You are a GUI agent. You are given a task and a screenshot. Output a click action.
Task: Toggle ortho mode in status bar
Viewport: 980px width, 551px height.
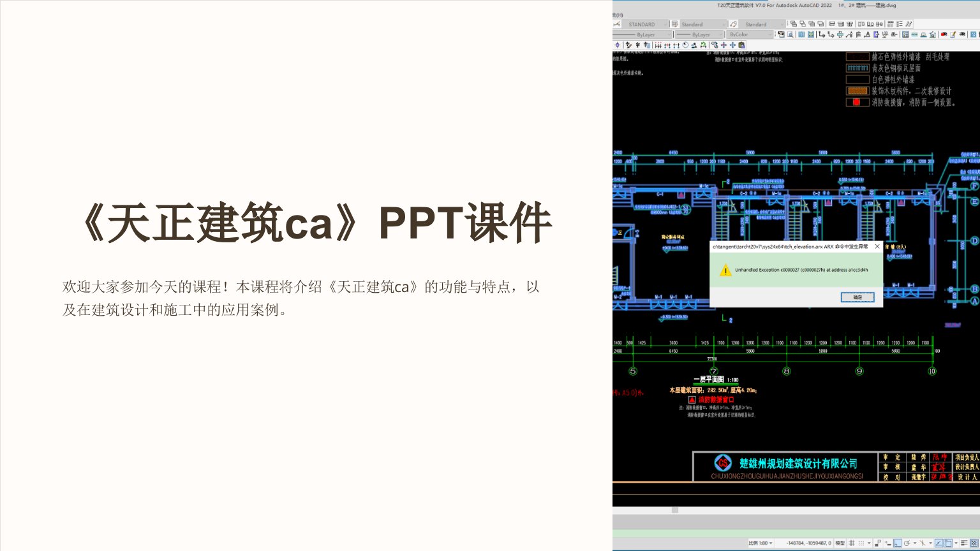897,543
